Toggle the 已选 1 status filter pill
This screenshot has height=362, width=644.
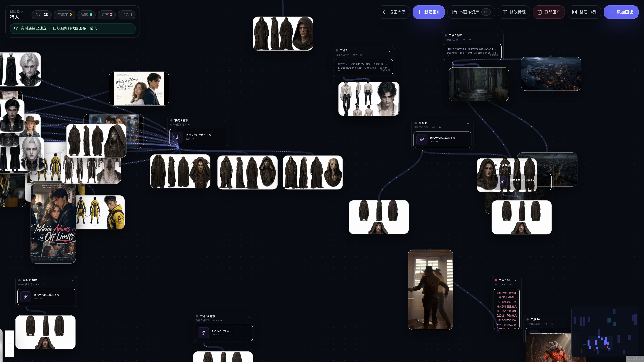(x=126, y=14)
